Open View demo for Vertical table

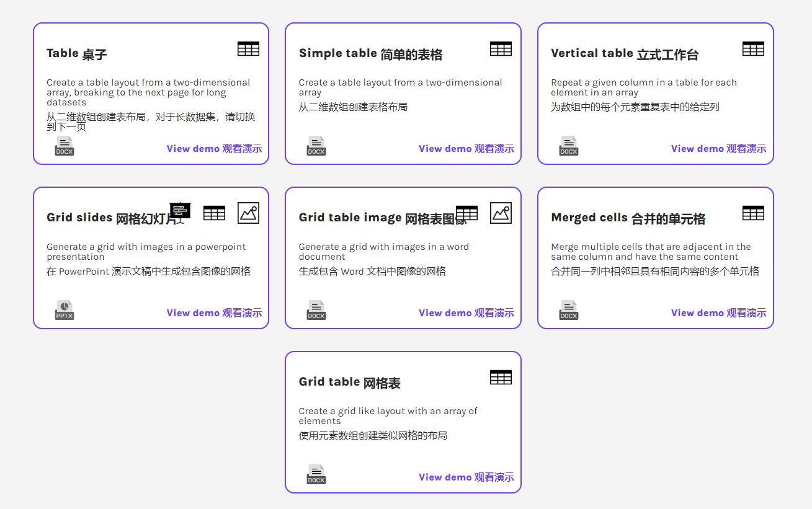click(x=719, y=149)
